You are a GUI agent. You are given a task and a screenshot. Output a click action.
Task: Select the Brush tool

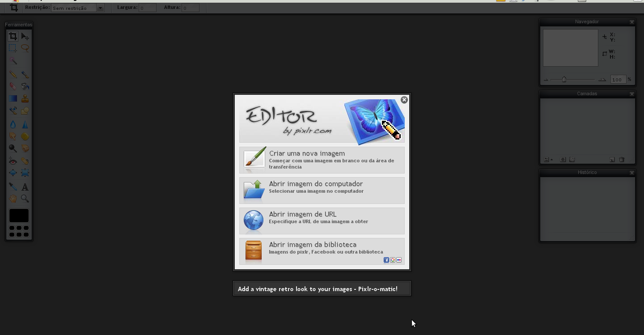25,74
